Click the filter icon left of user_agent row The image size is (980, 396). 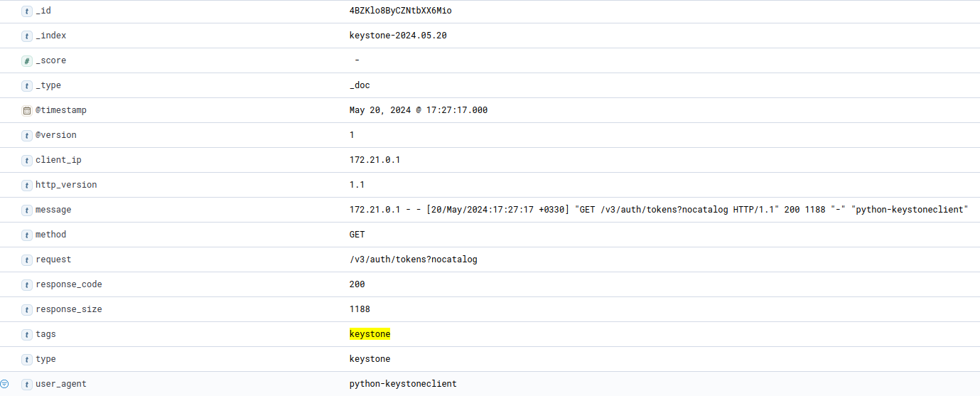click(5, 384)
